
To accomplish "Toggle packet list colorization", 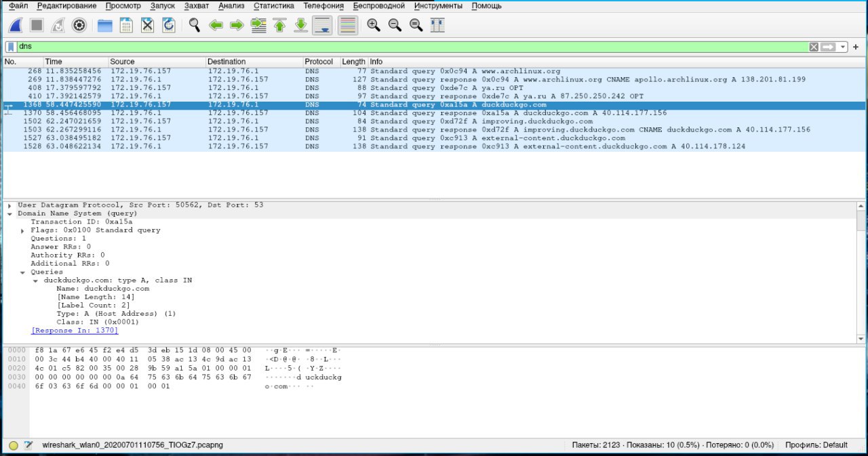I will click(347, 26).
